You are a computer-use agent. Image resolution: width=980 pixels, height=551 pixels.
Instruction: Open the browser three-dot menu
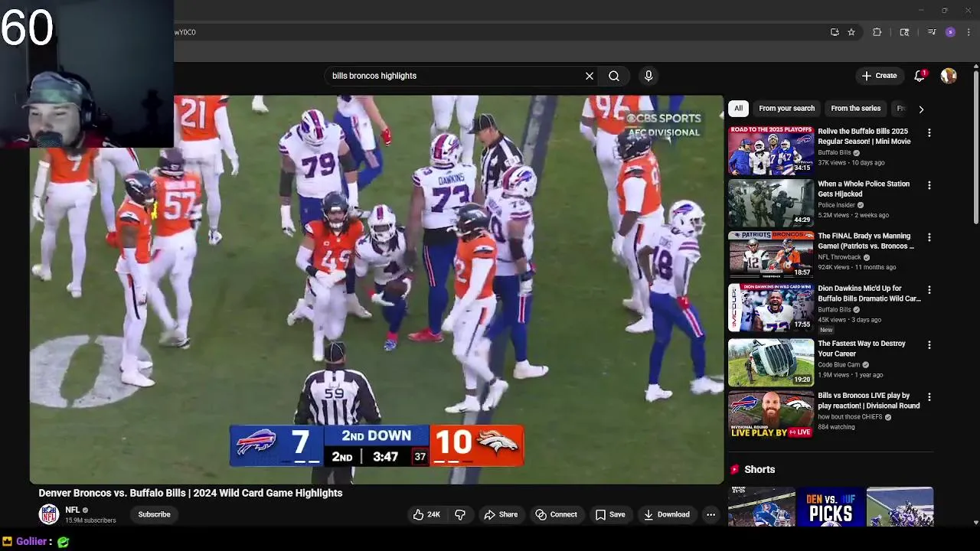pyautogui.click(x=969, y=32)
